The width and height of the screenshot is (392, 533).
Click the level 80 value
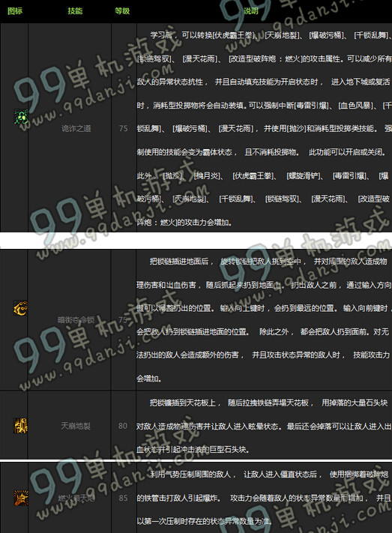pyautogui.click(x=123, y=426)
